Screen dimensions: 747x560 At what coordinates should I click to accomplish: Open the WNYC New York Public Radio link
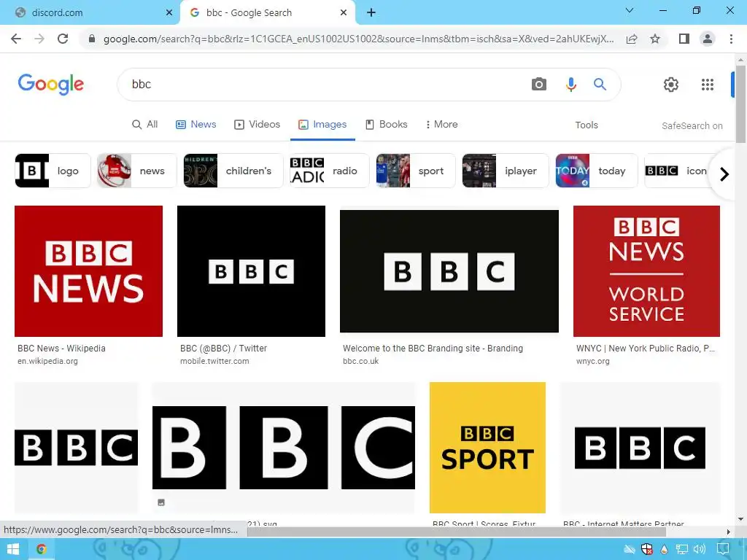point(646,348)
